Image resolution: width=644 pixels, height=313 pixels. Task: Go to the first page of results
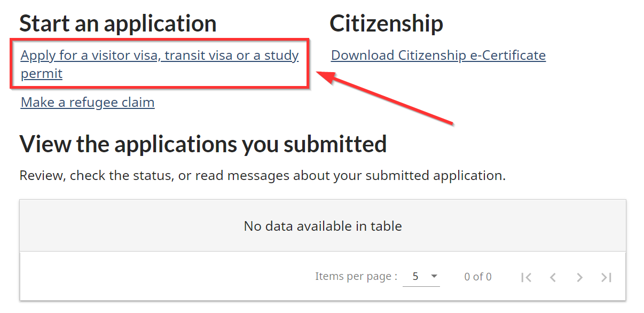point(526,277)
